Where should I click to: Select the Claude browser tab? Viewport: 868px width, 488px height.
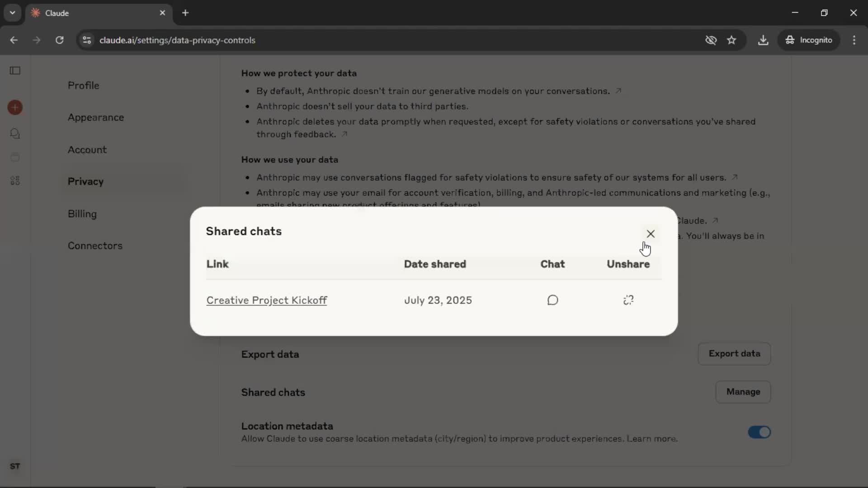tap(99, 13)
